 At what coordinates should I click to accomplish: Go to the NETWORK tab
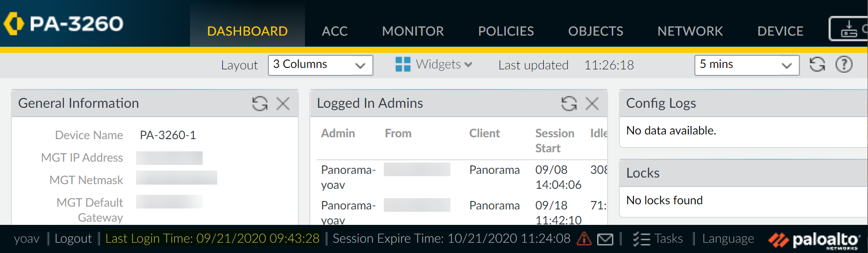pos(690,31)
